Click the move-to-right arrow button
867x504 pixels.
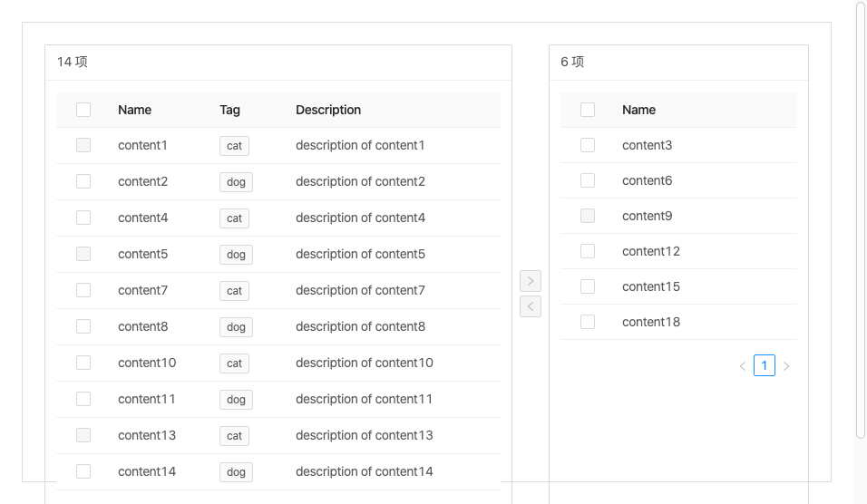click(531, 281)
